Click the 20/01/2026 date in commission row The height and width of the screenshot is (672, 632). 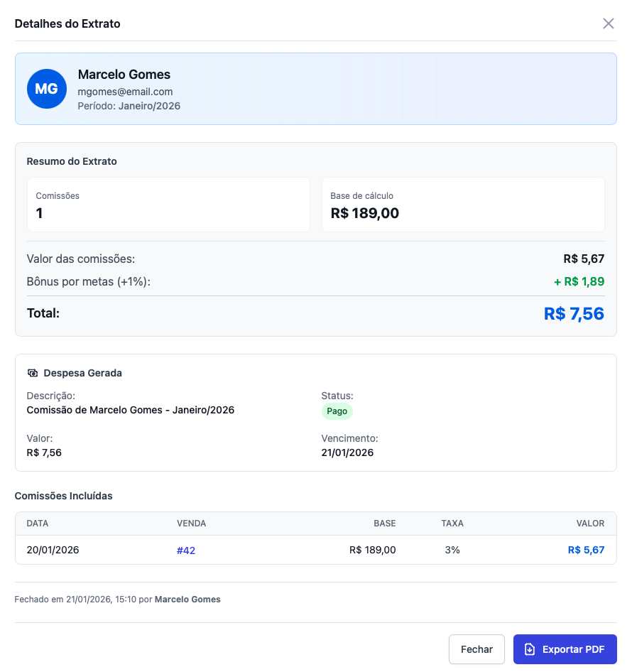pyautogui.click(x=53, y=550)
